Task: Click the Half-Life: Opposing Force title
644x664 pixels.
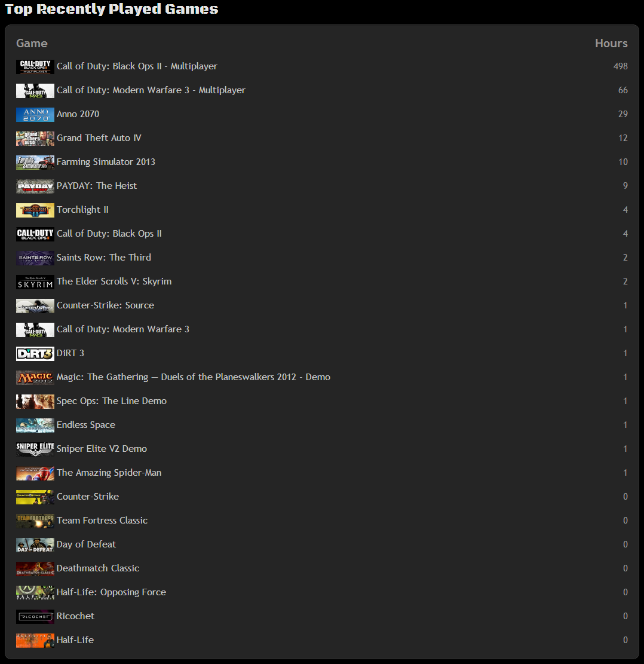Action: (111, 592)
